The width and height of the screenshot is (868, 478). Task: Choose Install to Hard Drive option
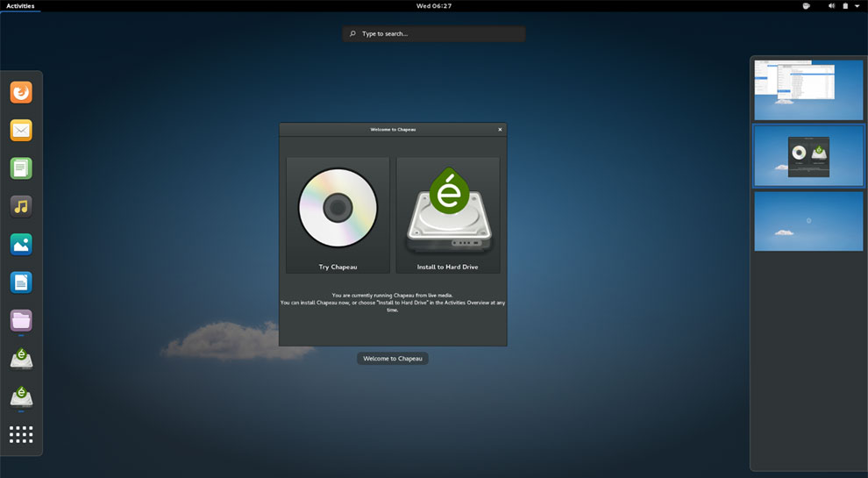coord(448,216)
